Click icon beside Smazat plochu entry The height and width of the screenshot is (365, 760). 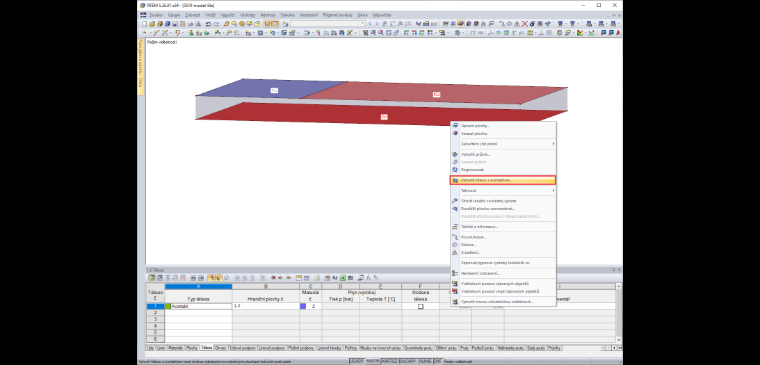(x=455, y=133)
